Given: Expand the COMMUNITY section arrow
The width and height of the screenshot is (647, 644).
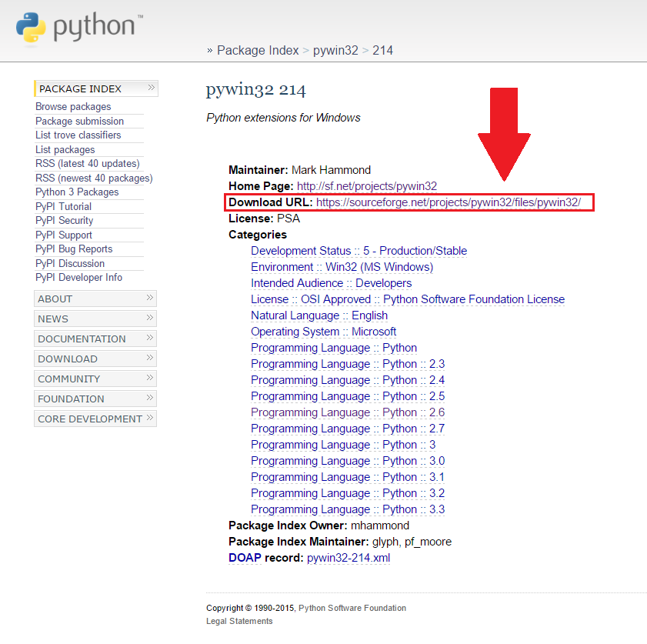Looking at the screenshot, I should pyautogui.click(x=150, y=378).
